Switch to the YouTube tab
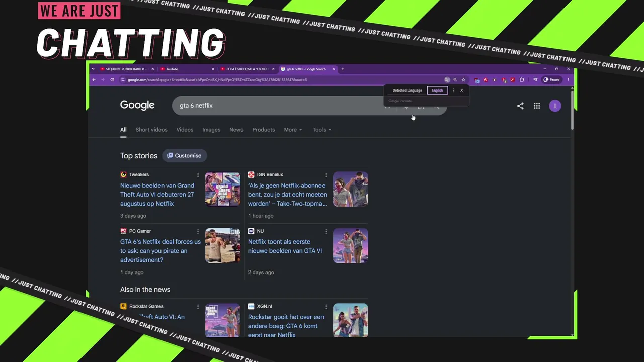The image size is (644, 362). (187, 69)
